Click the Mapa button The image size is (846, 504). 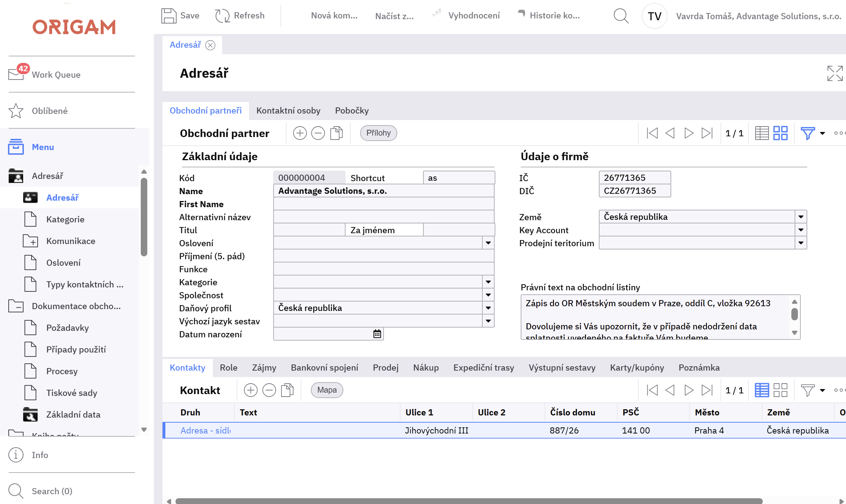[x=327, y=390]
